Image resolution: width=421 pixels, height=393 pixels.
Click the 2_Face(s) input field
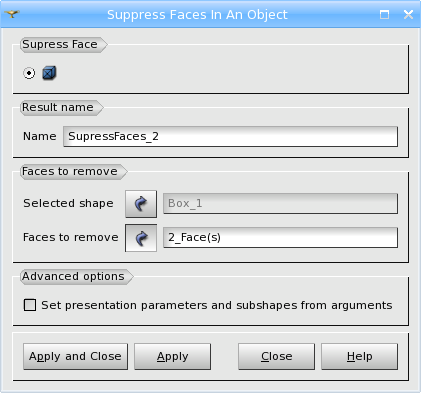[280, 237]
